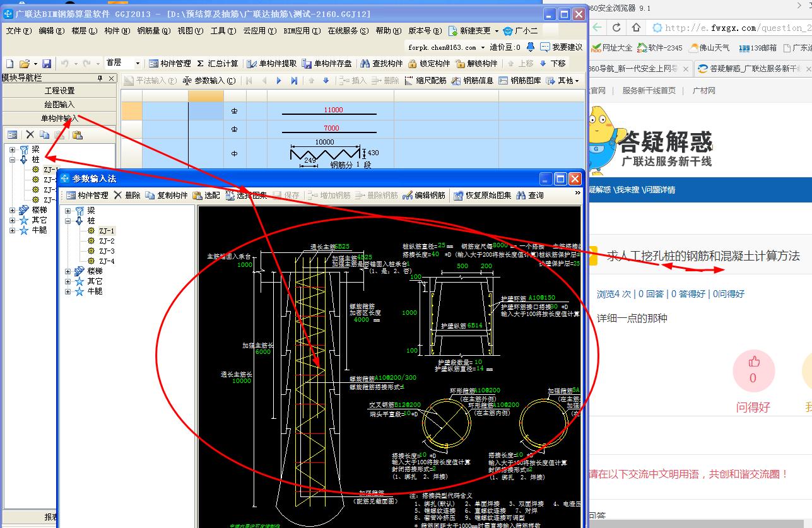Click browser address bar URL field
Image resolution: width=812 pixels, height=528 pixels.
tap(731, 28)
